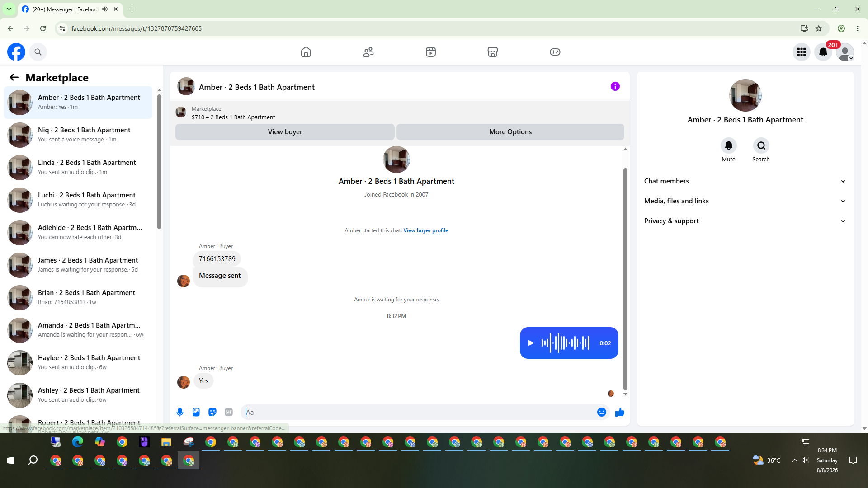
Task: Show hidden tray icons chevron
Action: (794, 460)
